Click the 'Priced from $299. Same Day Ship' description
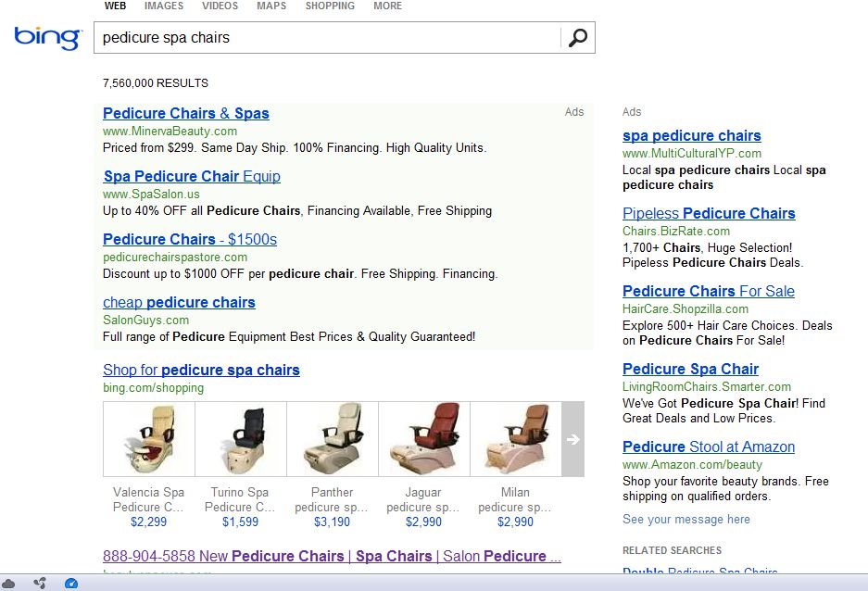Image resolution: width=868 pixels, height=591 pixels. pyautogui.click(x=295, y=148)
